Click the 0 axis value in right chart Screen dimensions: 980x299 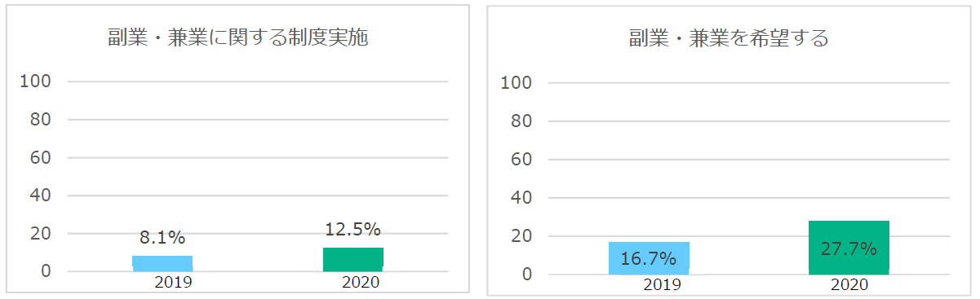click(526, 274)
